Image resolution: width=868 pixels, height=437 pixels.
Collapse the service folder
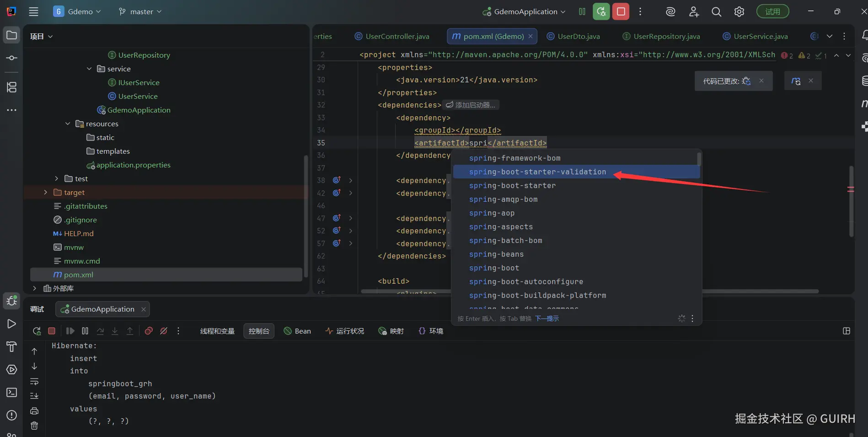pos(89,69)
